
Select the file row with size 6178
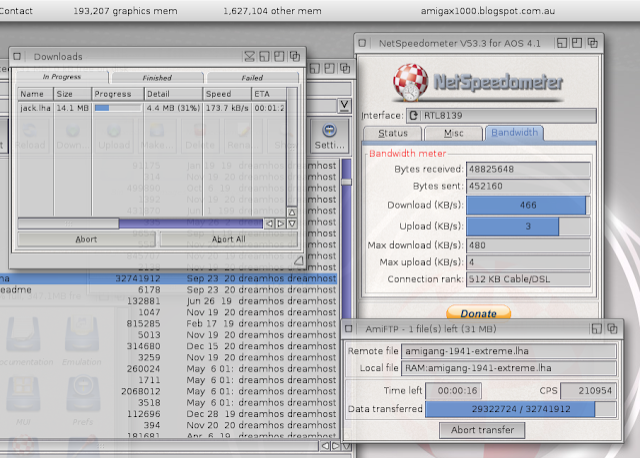(x=168, y=290)
